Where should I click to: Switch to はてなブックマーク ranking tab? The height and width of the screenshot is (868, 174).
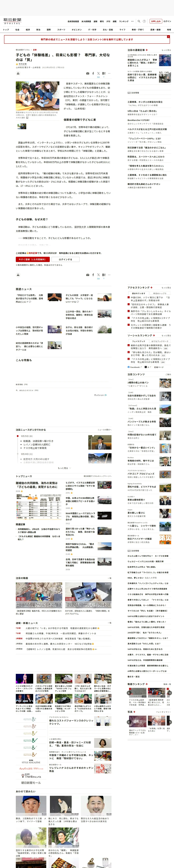click(x=160, y=341)
